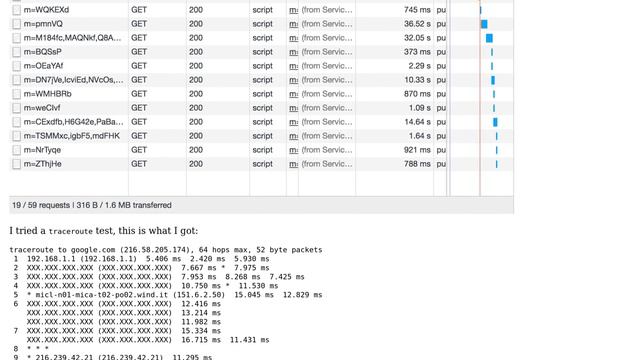The height and width of the screenshot is (360, 640).
Task: Click the file icon beside m=NrTyqe
Action: coord(16,150)
